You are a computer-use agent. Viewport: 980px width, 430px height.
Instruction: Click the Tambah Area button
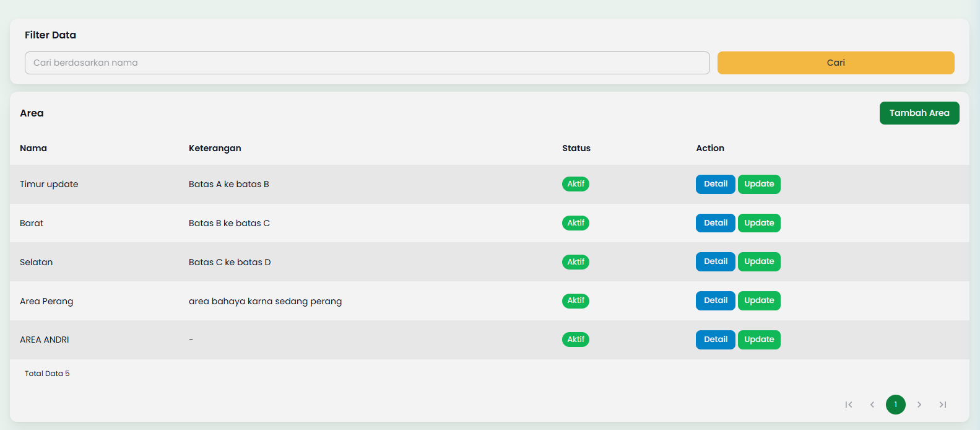tap(919, 113)
